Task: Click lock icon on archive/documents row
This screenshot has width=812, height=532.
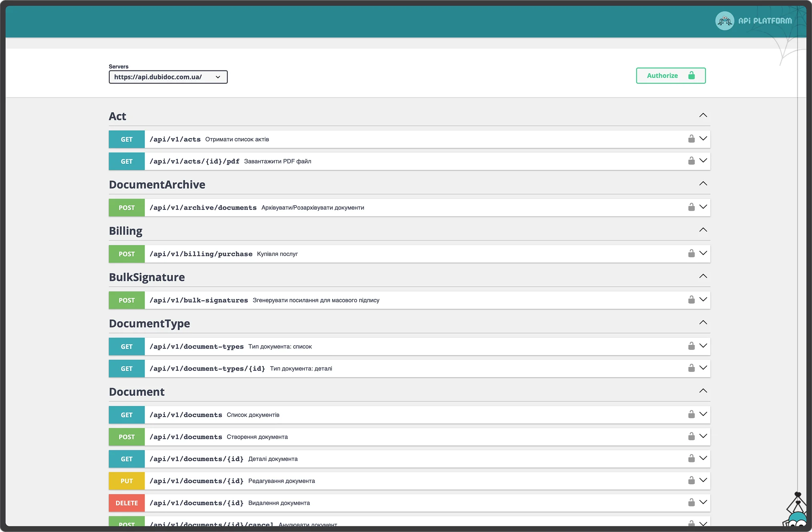Action: tap(691, 207)
